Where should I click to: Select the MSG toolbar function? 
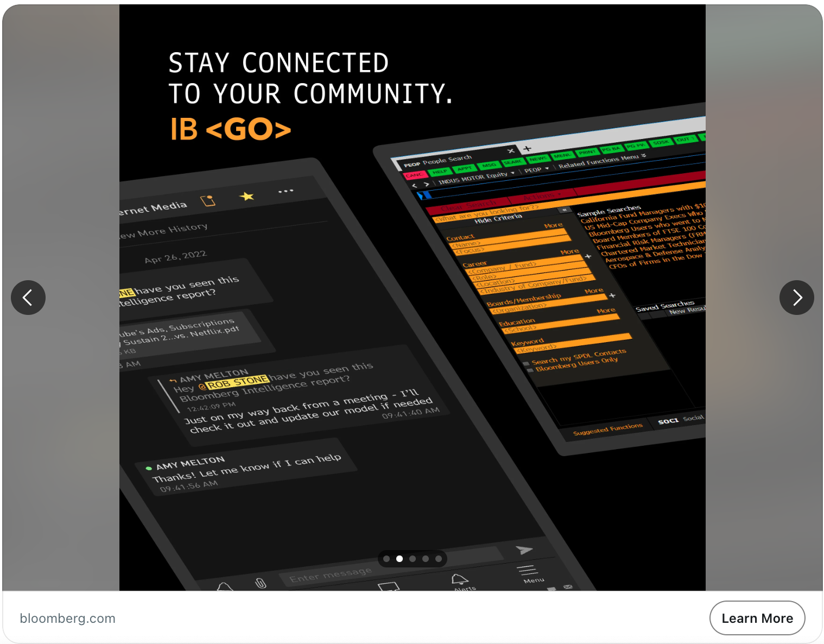(x=490, y=165)
